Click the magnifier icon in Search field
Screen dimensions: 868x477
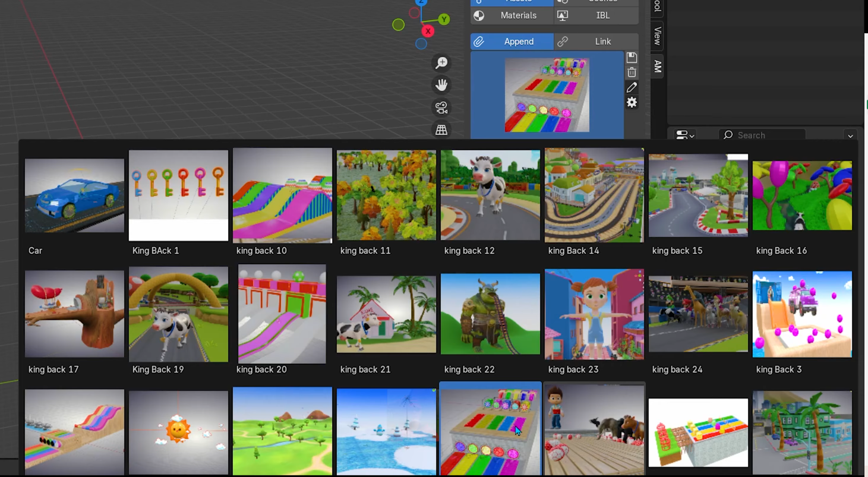(x=728, y=135)
